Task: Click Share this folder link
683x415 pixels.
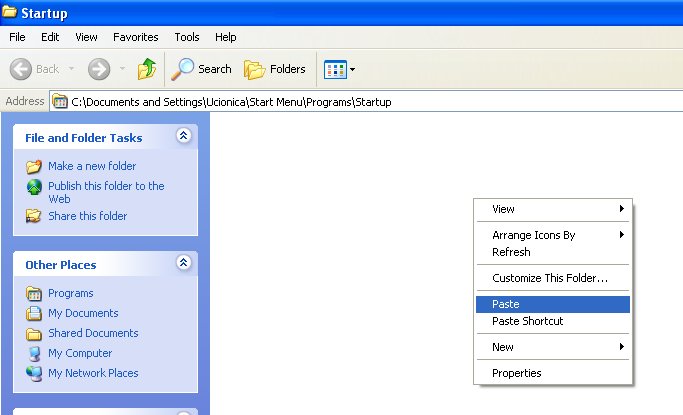Action: tap(88, 216)
